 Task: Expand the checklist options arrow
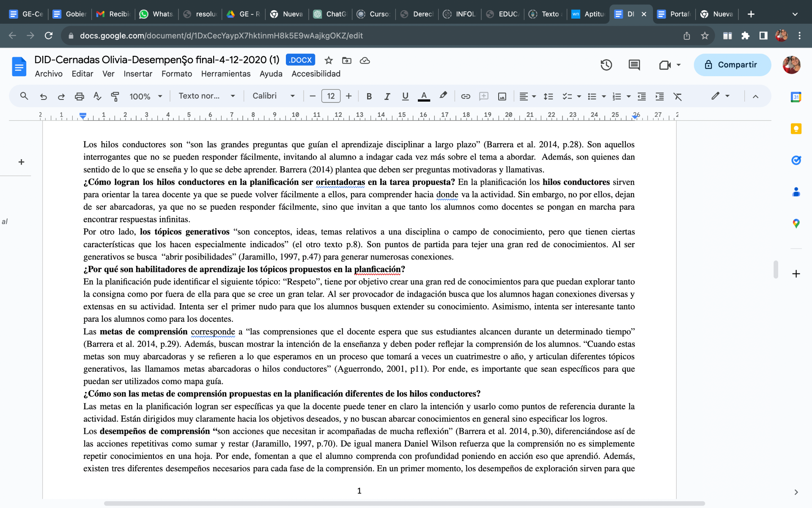(579, 97)
